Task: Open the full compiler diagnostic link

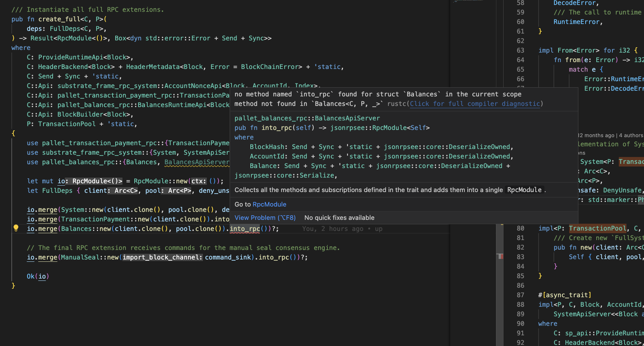Action: pos(475,104)
